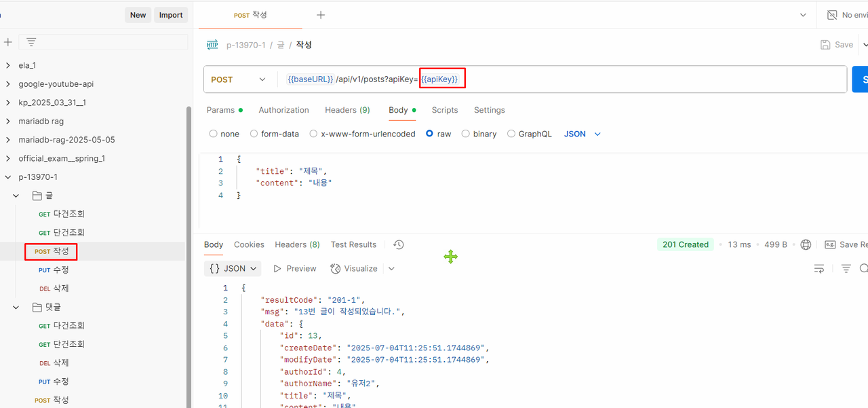Open DEL 삭제 under 글 folder
Image resolution: width=868 pixels, height=408 pixels.
point(54,289)
